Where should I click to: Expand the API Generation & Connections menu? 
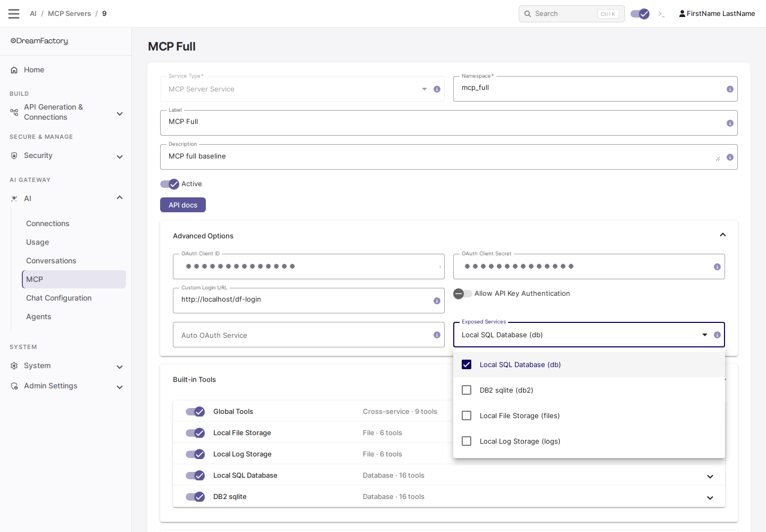[120, 114]
